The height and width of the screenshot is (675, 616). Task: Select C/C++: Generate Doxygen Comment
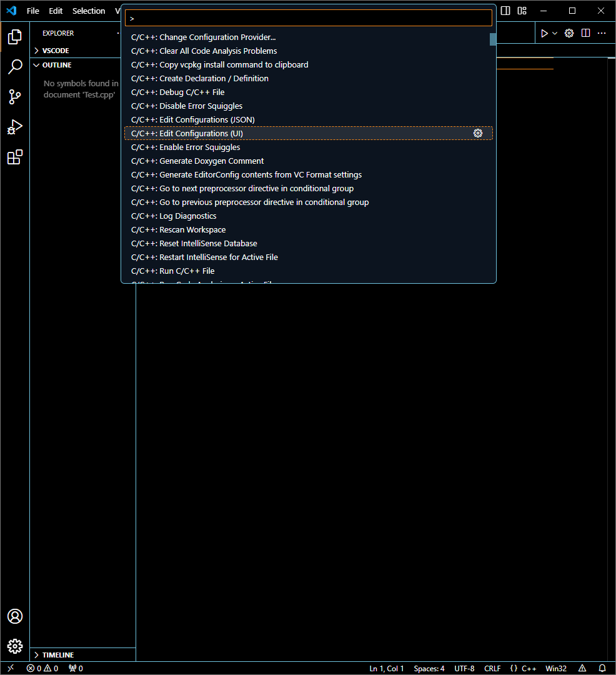coord(309,161)
